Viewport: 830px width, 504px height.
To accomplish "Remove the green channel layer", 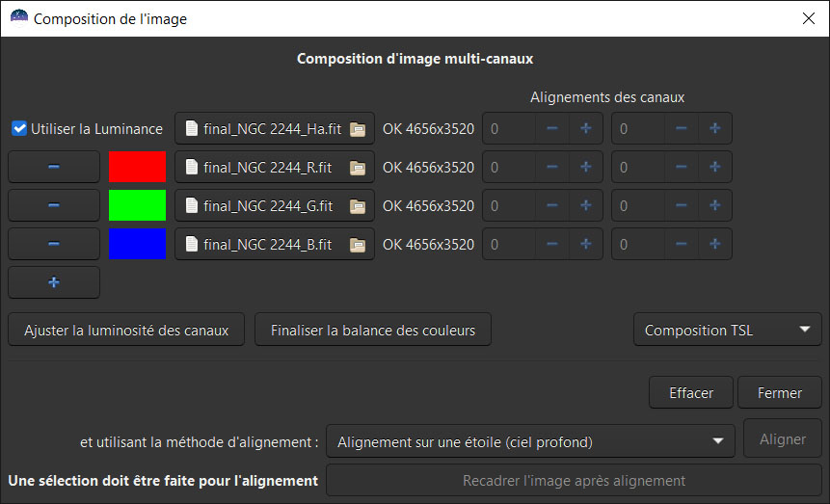I will pyautogui.click(x=54, y=205).
